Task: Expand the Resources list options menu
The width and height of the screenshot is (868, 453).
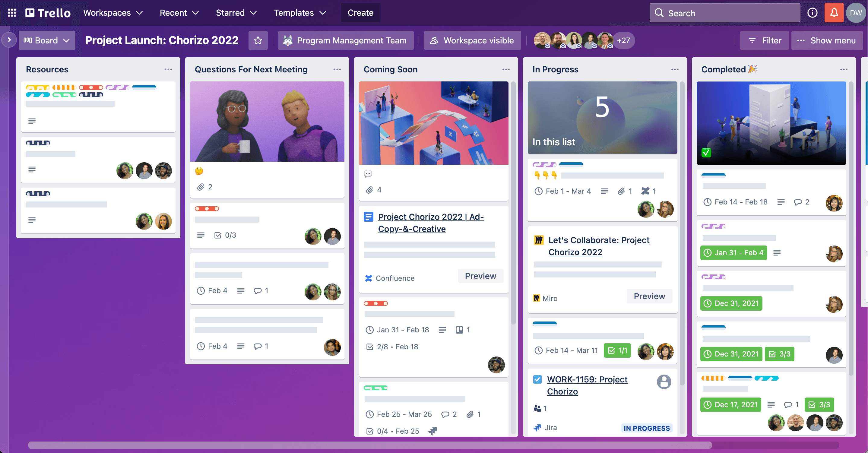Action: 167,69
